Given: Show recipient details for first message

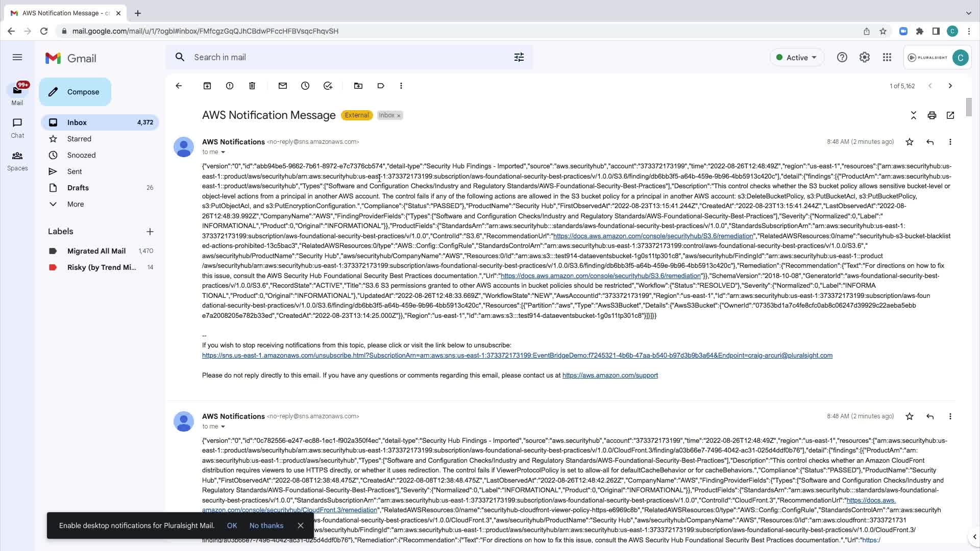Looking at the screenshot, I should point(223,152).
